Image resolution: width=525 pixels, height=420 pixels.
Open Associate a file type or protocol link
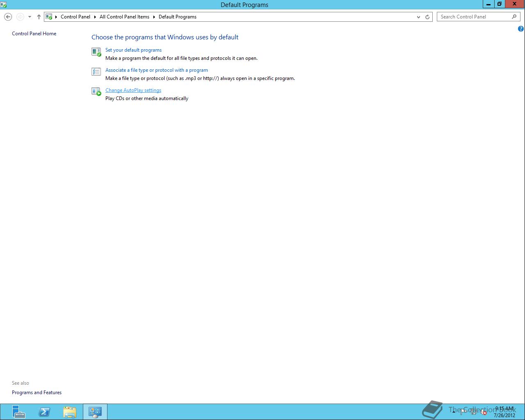(157, 70)
